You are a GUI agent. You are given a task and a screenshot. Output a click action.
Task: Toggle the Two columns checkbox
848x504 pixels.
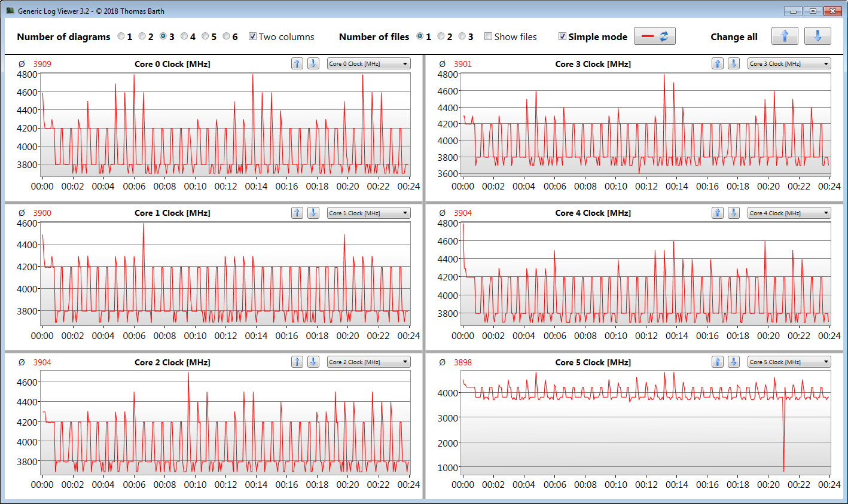point(252,36)
